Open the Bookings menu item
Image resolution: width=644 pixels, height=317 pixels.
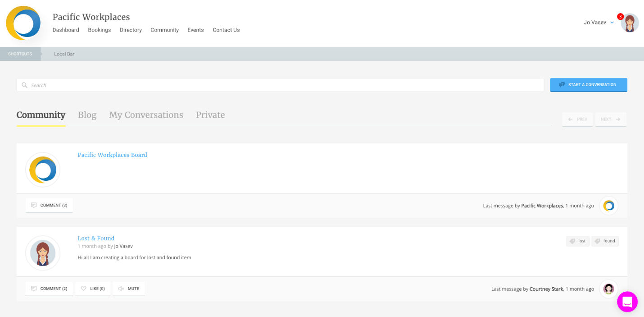click(x=99, y=30)
